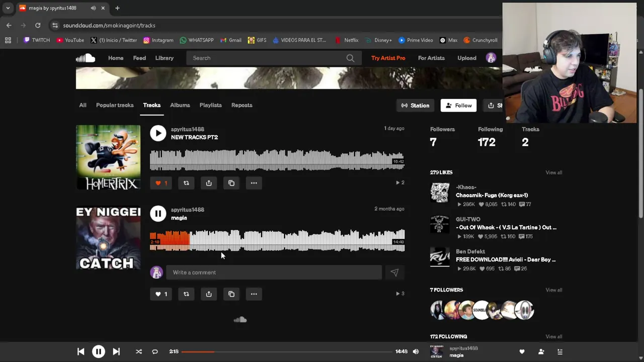The height and width of the screenshot is (362, 644).
Task: Skip to next track in player bar
Action: 116,352
